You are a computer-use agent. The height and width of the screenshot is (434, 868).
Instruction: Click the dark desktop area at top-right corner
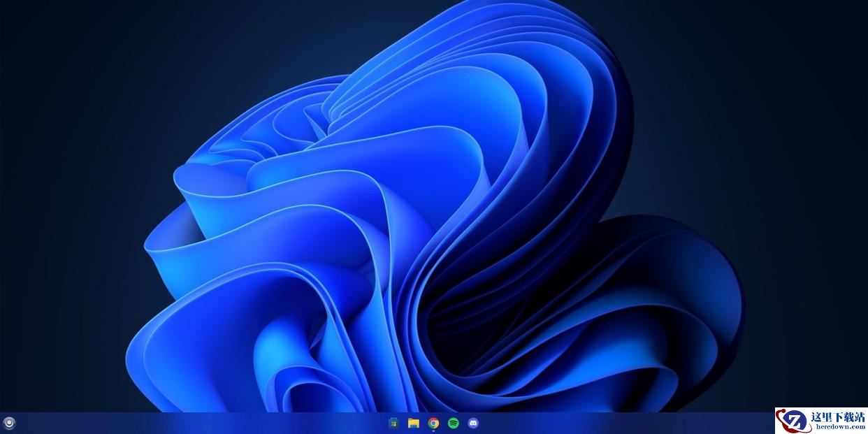pyautogui.click(x=825, y=35)
